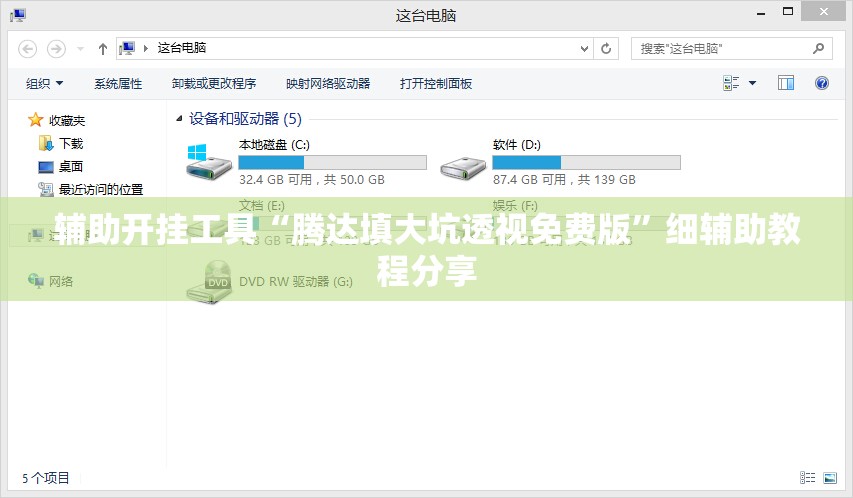This screenshot has width=853, height=498.
Task: Maximize the 这台电脑 window
Action: (788, 11)
